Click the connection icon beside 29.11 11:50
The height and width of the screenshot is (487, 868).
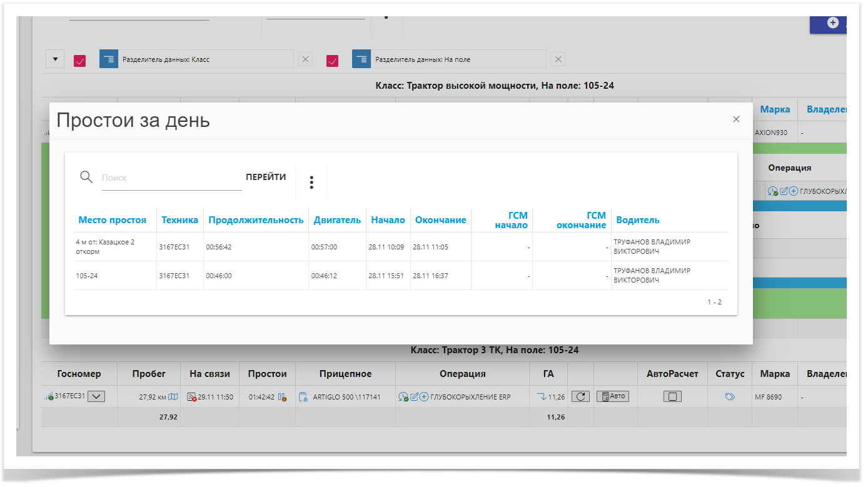coord(192,397)
